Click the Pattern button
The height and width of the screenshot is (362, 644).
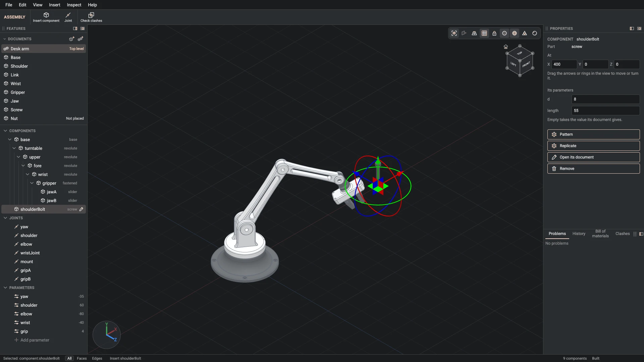(593, 134)
